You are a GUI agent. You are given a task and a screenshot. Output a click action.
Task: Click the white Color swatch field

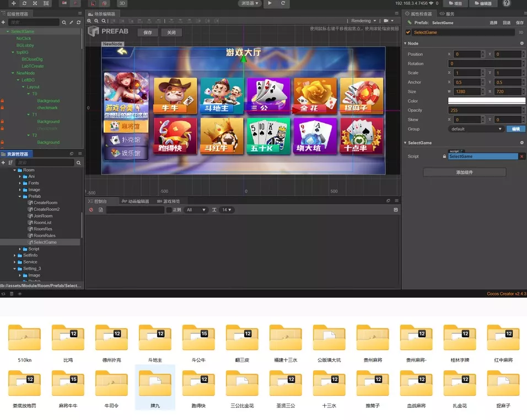(486, 101)
